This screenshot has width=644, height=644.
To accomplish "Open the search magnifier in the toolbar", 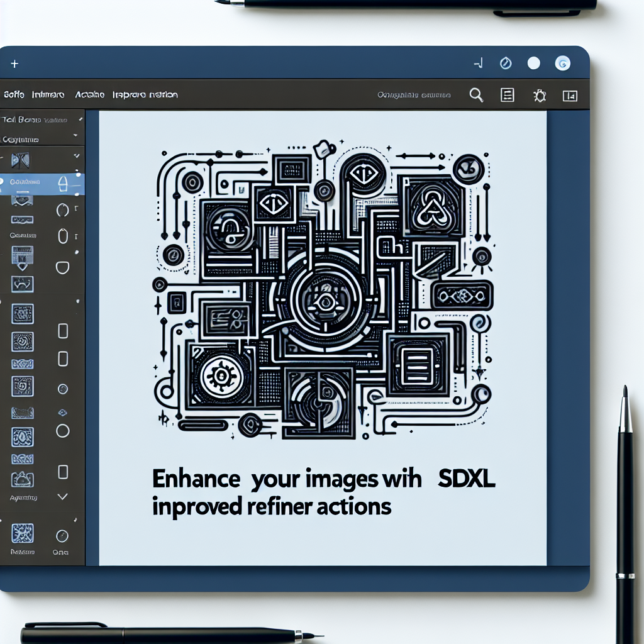I will click(477, 96).
